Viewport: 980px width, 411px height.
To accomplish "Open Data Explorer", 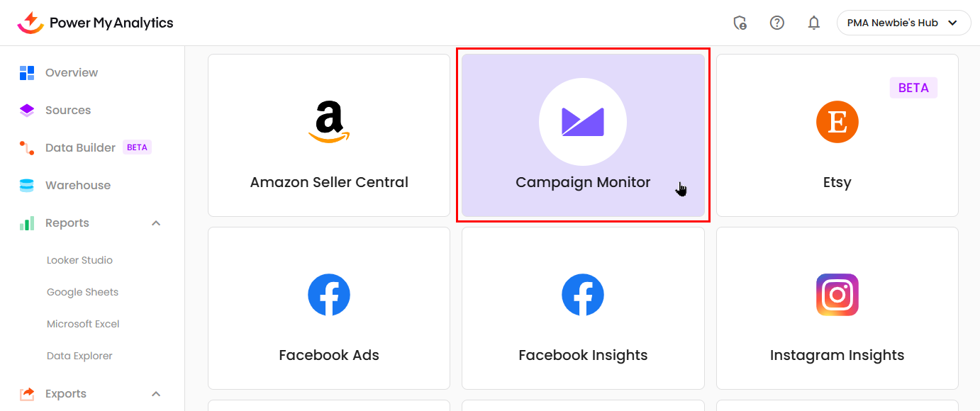I will (79, 356).
